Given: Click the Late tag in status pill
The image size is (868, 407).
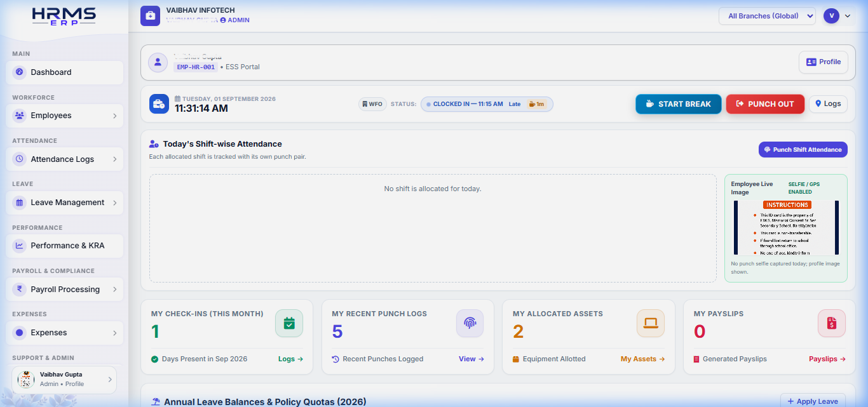Looking at the screenshot, I should point(515,104).
